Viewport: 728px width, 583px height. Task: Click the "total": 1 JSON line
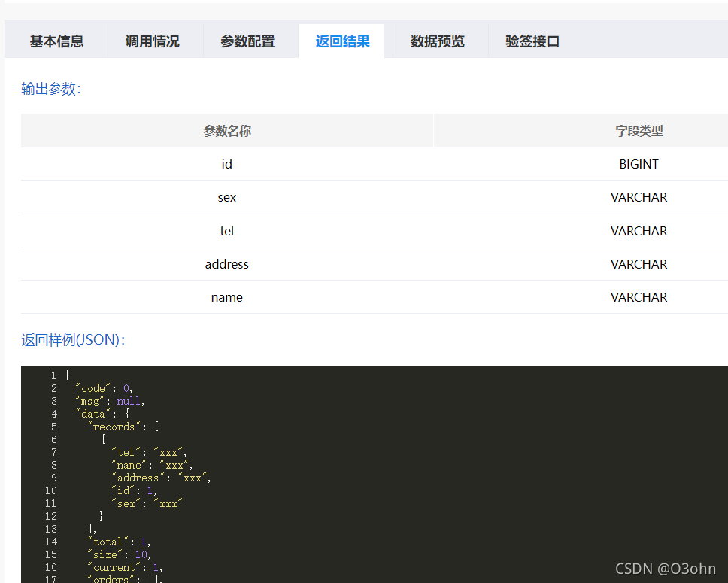tap(120, 542)
